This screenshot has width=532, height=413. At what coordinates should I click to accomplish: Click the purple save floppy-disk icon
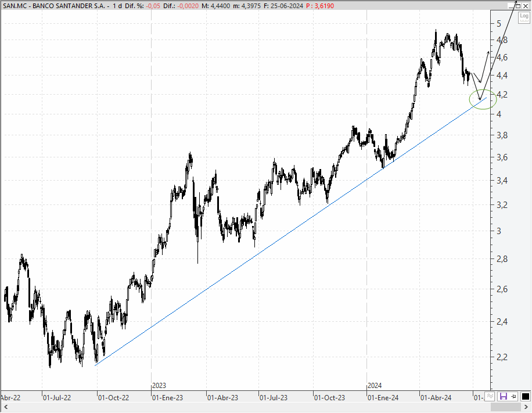pyautogui.click(x=503, y=396)
